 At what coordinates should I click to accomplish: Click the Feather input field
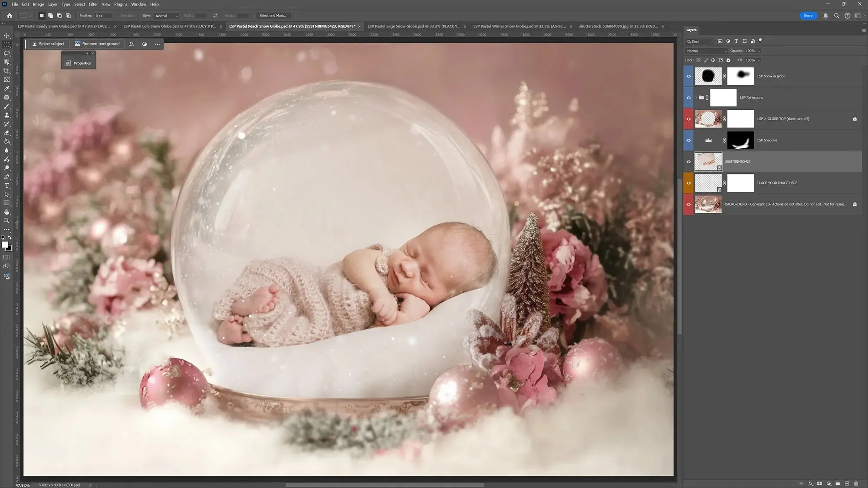(103, 16)
